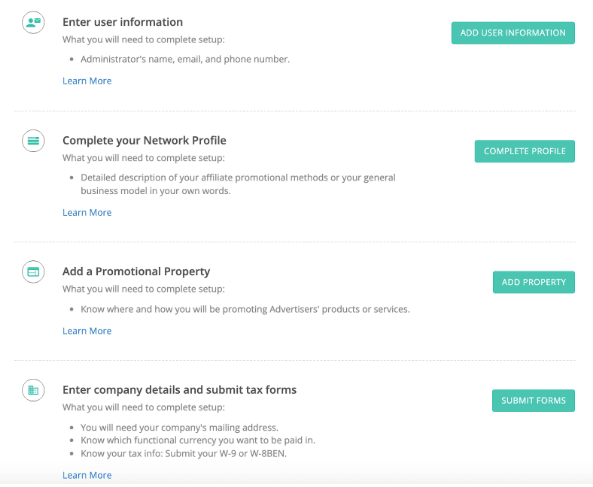Image resolution: width=593 pixels, height=487 pixels.
Task: Click the company details building icon
Action: 33,390
